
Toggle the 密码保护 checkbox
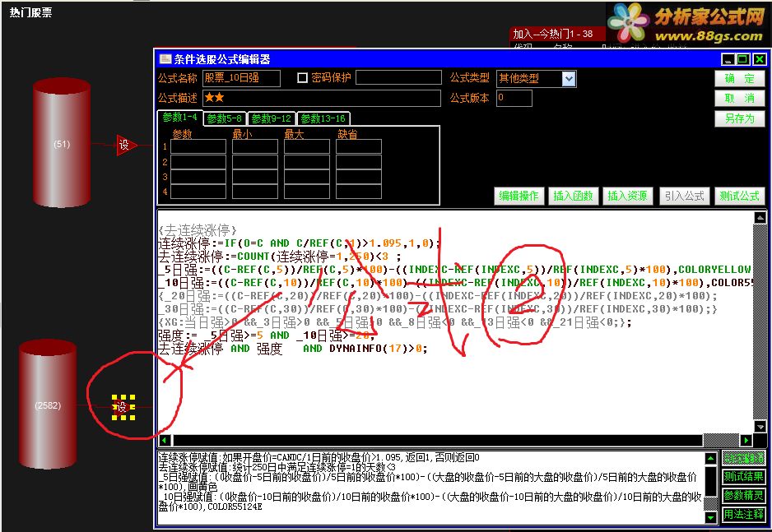[302, 77]
